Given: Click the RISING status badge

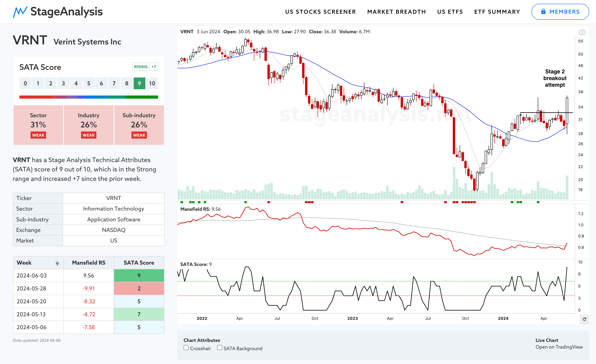Looking at the screenshot, I should [x=141, y=67].
